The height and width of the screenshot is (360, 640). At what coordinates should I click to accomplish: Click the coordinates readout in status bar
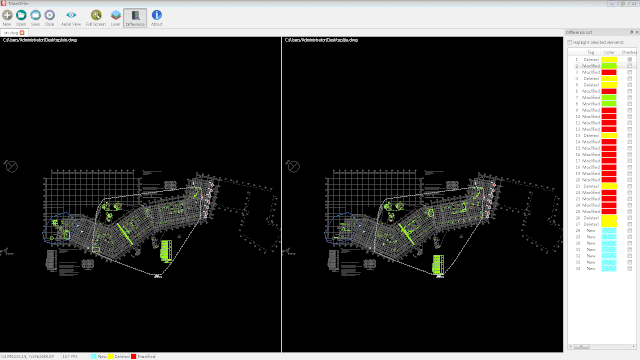pos(27,356)
